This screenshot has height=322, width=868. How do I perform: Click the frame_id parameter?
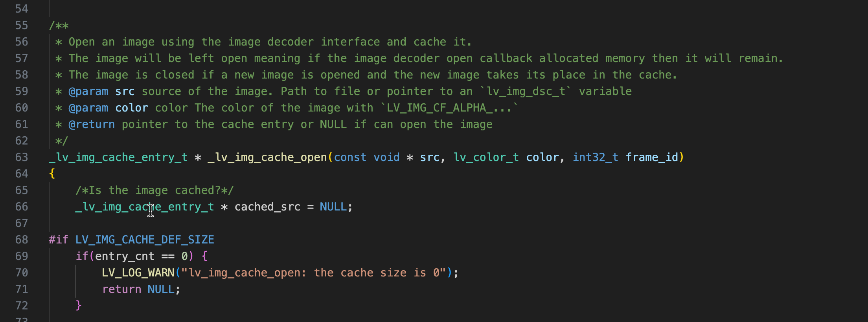[x=651, y=157]
